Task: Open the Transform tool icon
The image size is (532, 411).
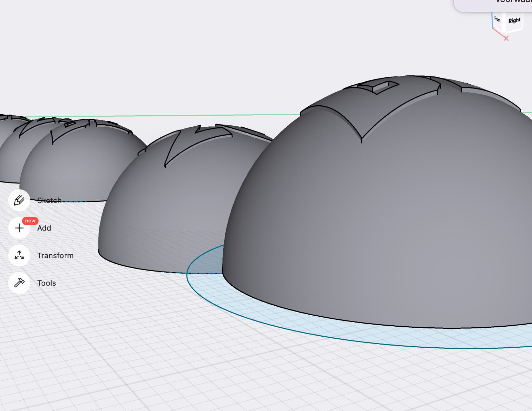Action: (19, 255)
